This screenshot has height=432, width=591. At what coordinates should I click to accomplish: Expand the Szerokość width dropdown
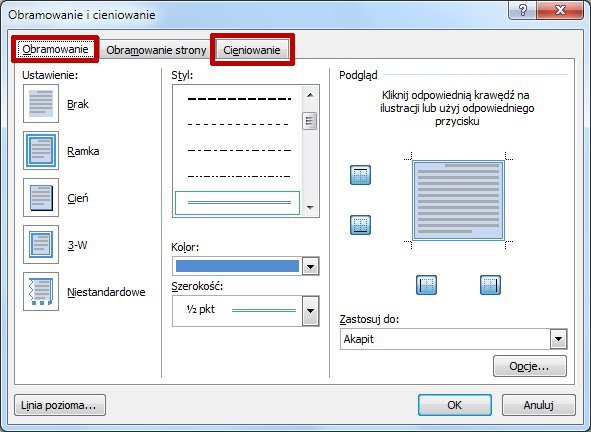tap(311, 311)
